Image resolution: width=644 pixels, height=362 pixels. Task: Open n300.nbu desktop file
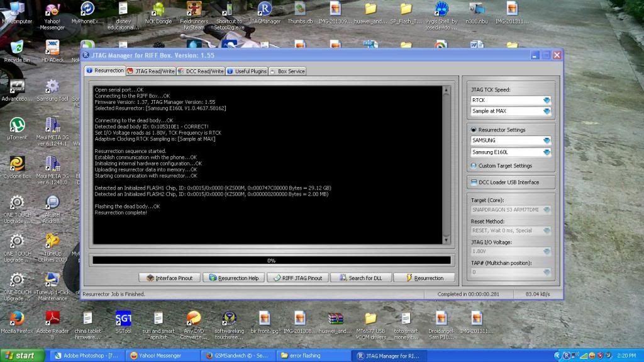pos(477,14)
